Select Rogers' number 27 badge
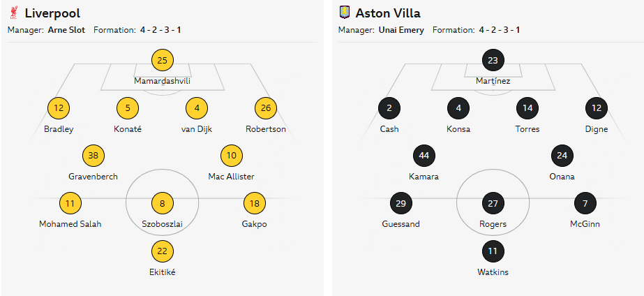Image resolution: width=644 pixels, height=296 pixels. point(493,203)
